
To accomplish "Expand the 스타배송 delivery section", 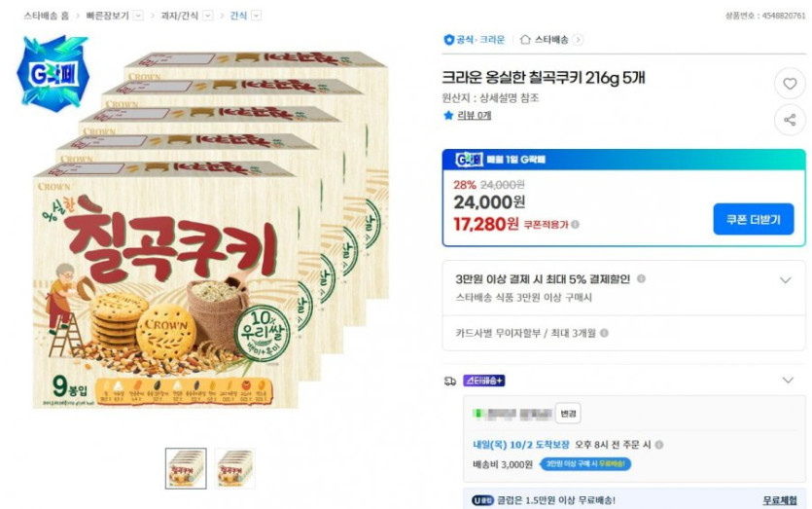I will pyautogui.click(x=788, y=380).
